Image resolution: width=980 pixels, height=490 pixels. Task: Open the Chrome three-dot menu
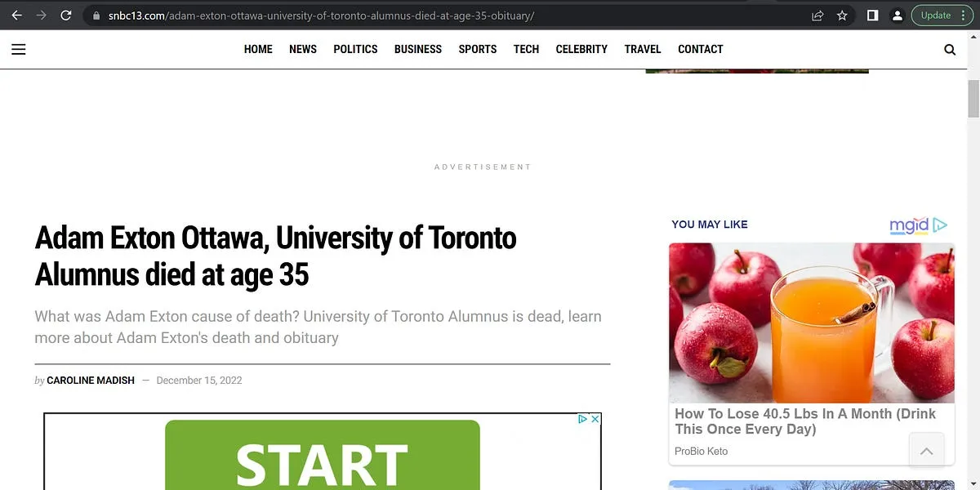pyautogui.click(x=964, y=16)
